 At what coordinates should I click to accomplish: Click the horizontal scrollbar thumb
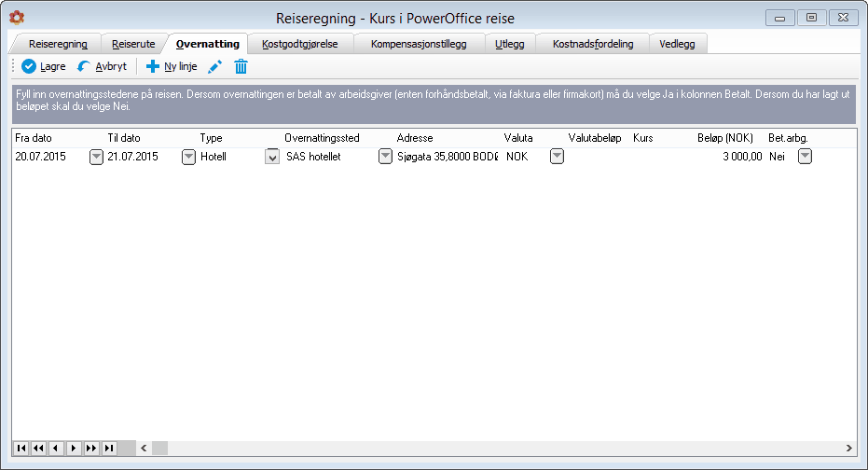[x=160, y=448]
